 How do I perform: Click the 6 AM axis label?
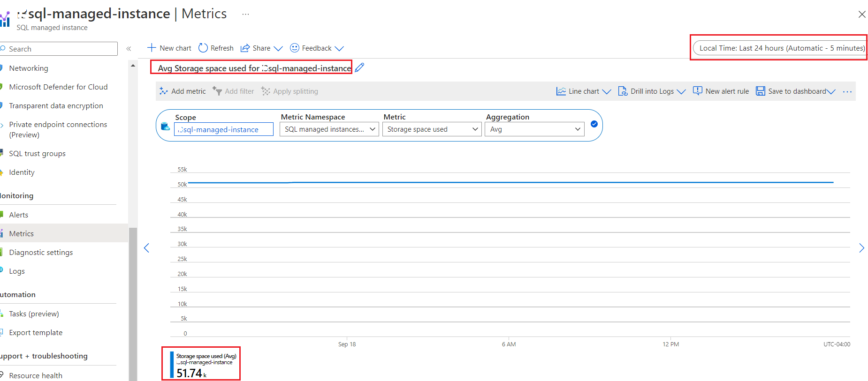coord(509,344)
